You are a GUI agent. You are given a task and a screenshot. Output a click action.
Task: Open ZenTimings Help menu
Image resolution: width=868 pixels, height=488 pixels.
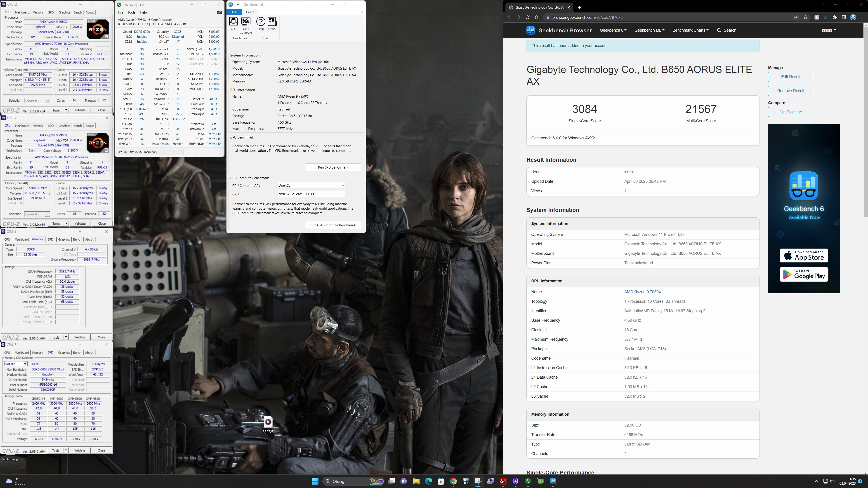click(143, 12)
